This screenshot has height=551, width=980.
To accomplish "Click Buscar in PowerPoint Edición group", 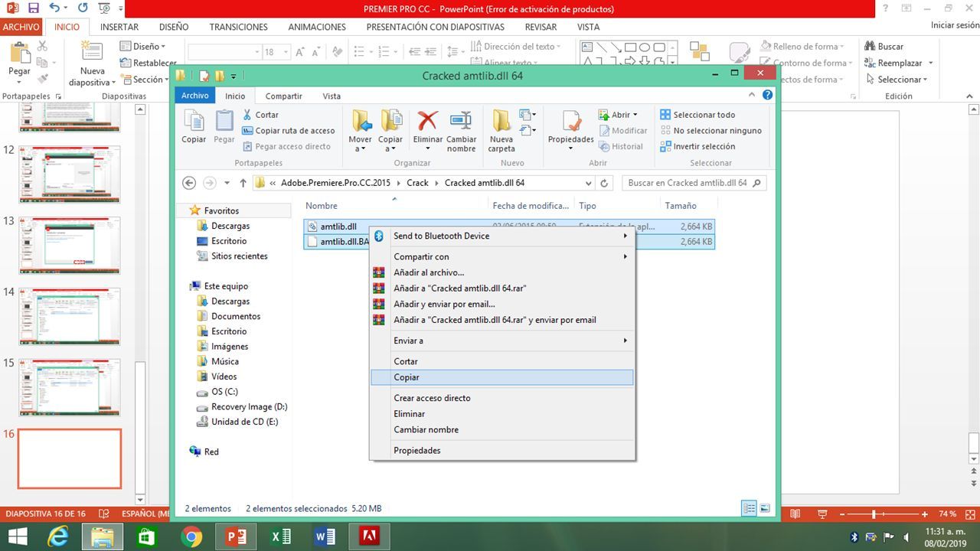I will point(884,47).
